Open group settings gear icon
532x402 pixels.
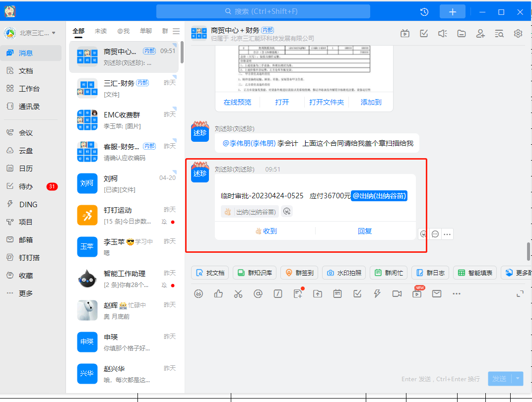coord(518,34)
